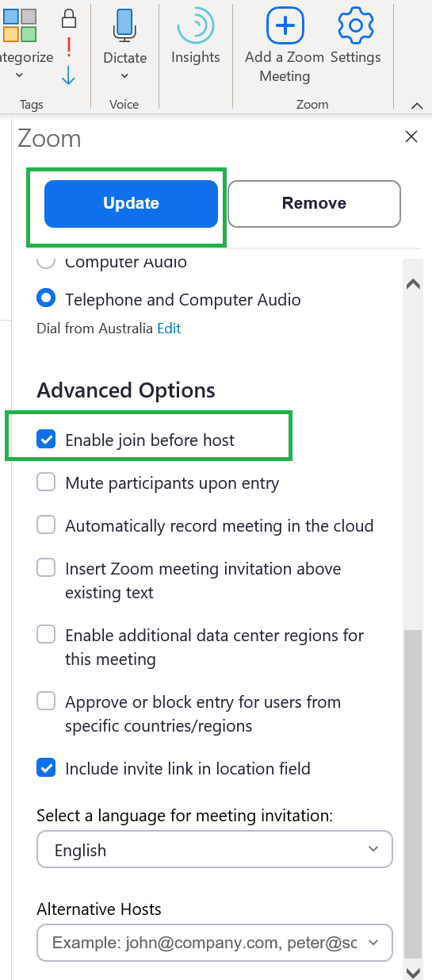Click the Alternative Hosts email field
This screenshot has width=432, height=980.
(x=215, y=943)
